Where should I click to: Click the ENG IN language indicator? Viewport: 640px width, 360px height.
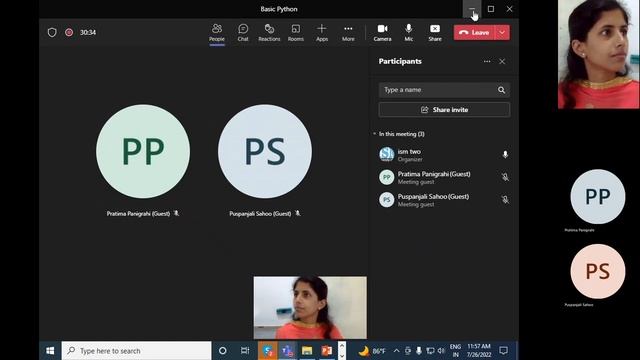456,351
